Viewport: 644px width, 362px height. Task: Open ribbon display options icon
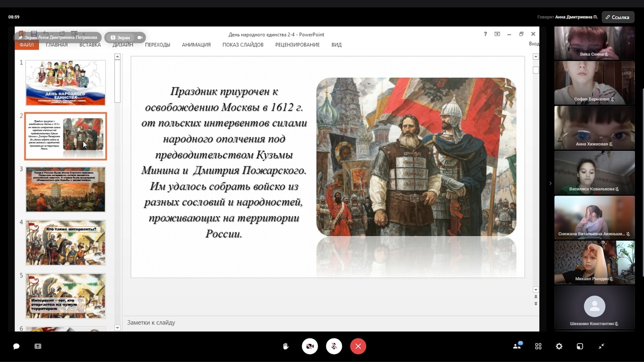coord(497,34)
